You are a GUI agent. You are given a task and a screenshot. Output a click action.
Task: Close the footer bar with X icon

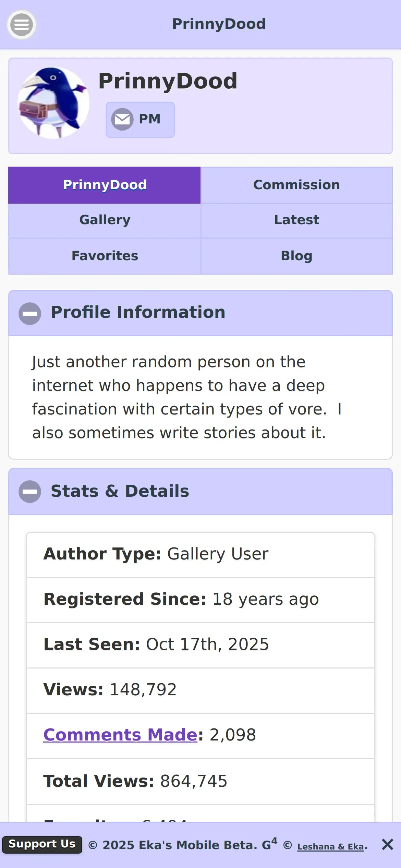coord(387,844)
